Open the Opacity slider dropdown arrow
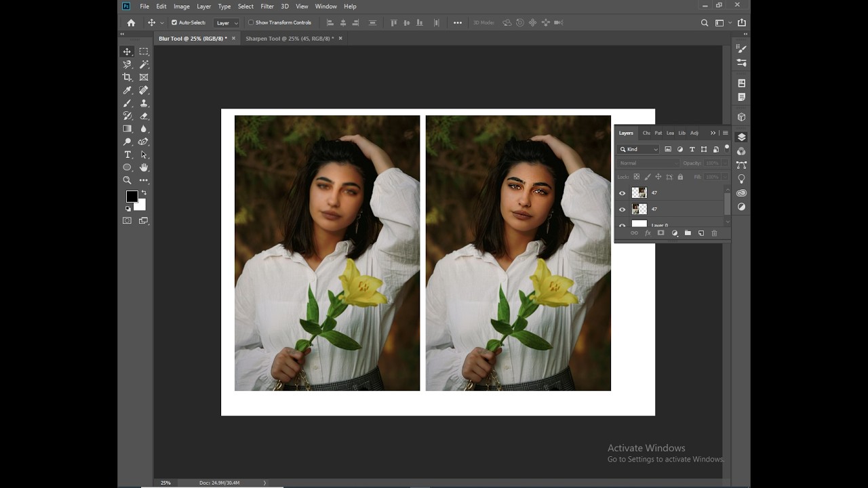 click(x=724, y=163)
